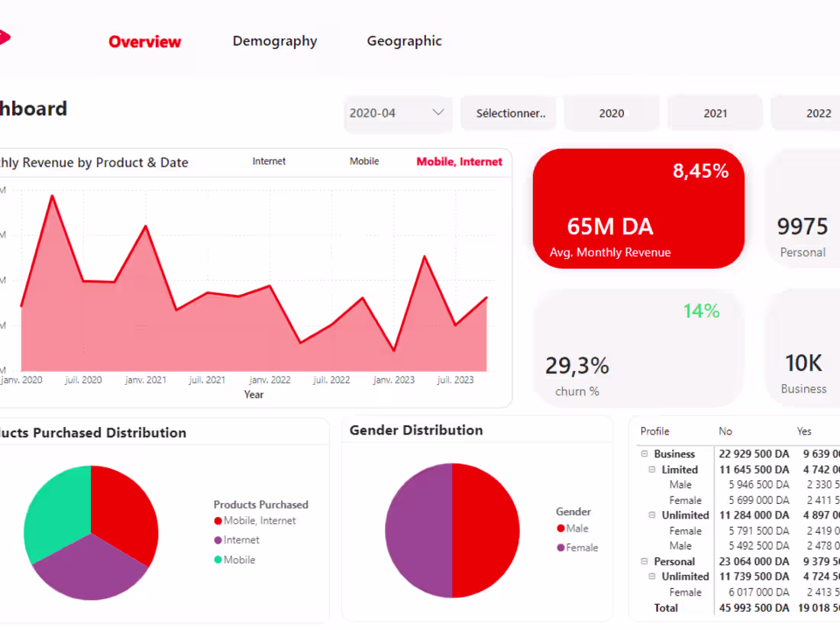Switch to the Demography tab
This screenshot has height=630, width=840.
coord(275,41)
